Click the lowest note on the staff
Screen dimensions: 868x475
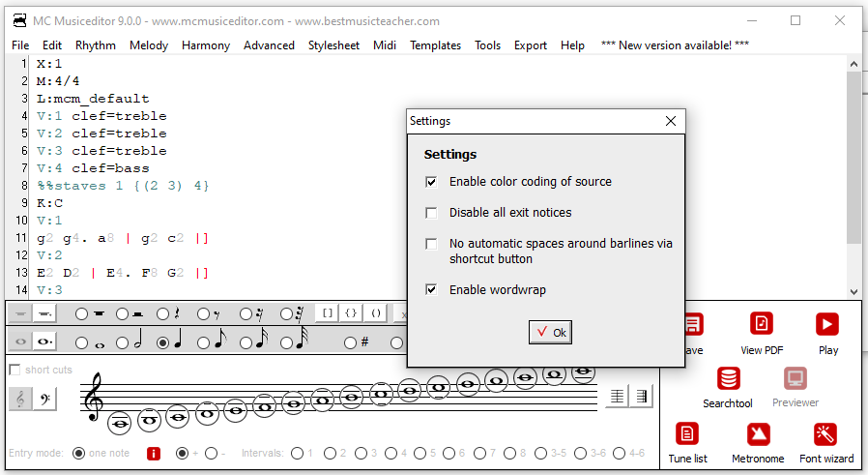coord(120,424)
